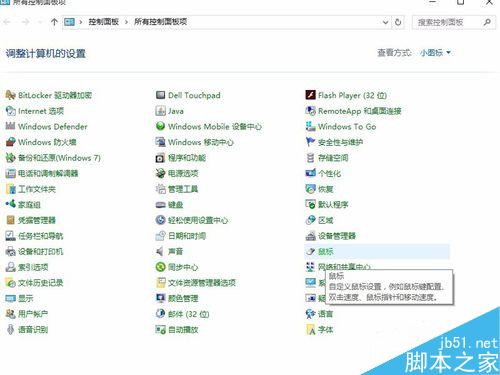500x375 pixels.
Task: Click 所有控制面板项 in the breadcrumb path
Action: coord(160,22)
